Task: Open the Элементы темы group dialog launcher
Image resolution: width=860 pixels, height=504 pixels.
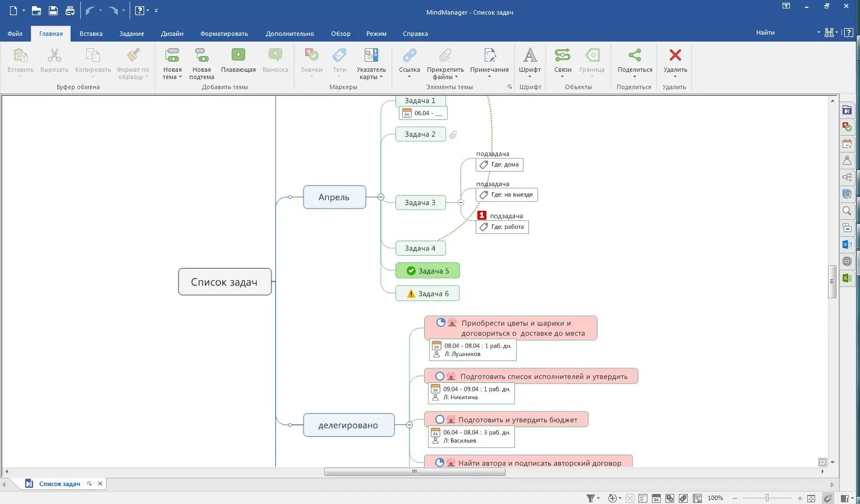Action: point(509,87)
